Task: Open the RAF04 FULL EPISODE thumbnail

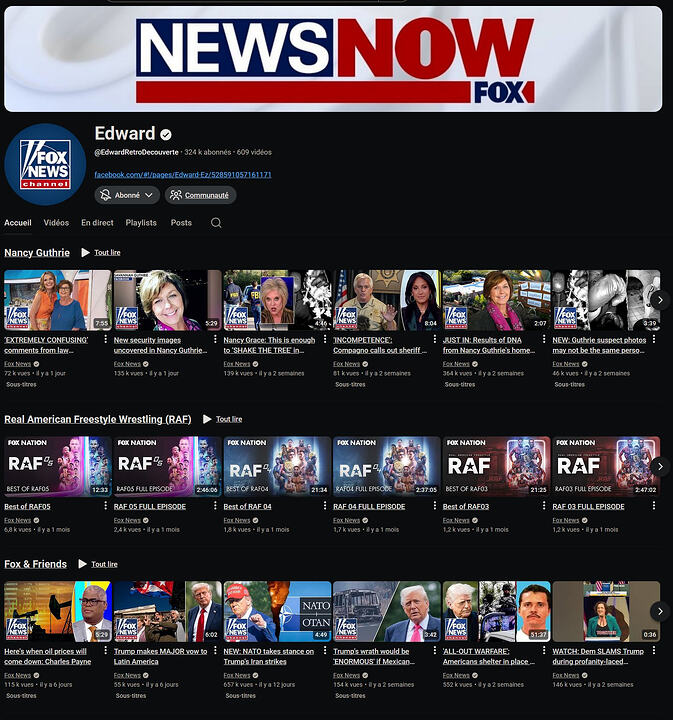Action: point(387,467)
